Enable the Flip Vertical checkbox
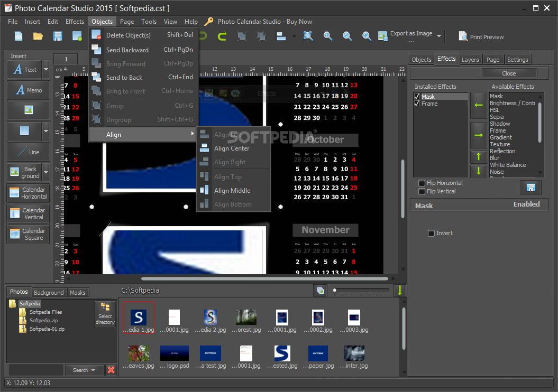The height and width of the screenshot is (392, 558). tap(422, 192)
